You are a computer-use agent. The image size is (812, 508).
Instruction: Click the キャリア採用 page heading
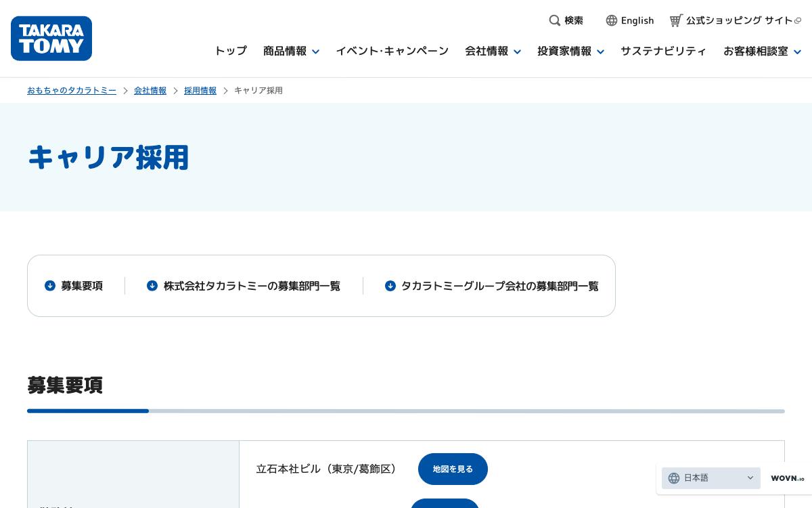point(108,157)
